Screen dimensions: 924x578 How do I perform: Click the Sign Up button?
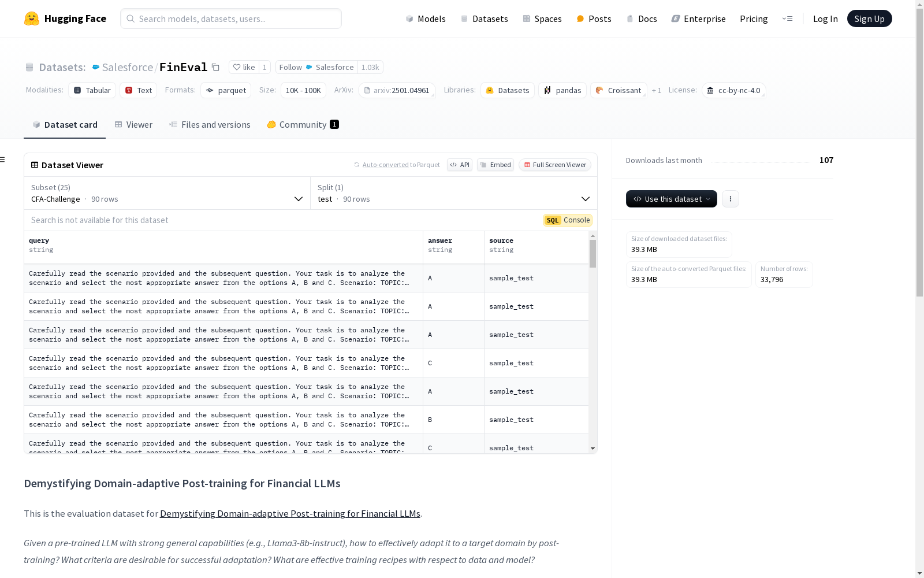869,18
